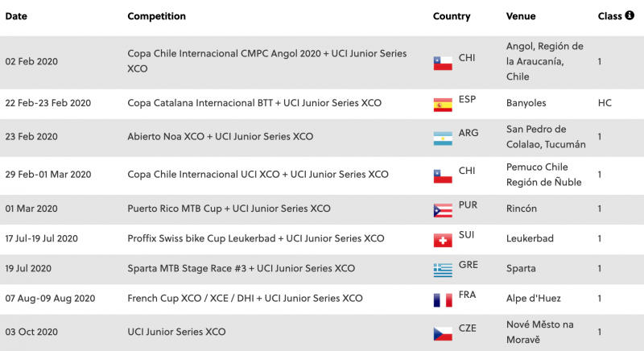Screen dimensions: 644x351
Task: Select the French Cup XCO / XCE / DHI row
Action: pos(245,298)
